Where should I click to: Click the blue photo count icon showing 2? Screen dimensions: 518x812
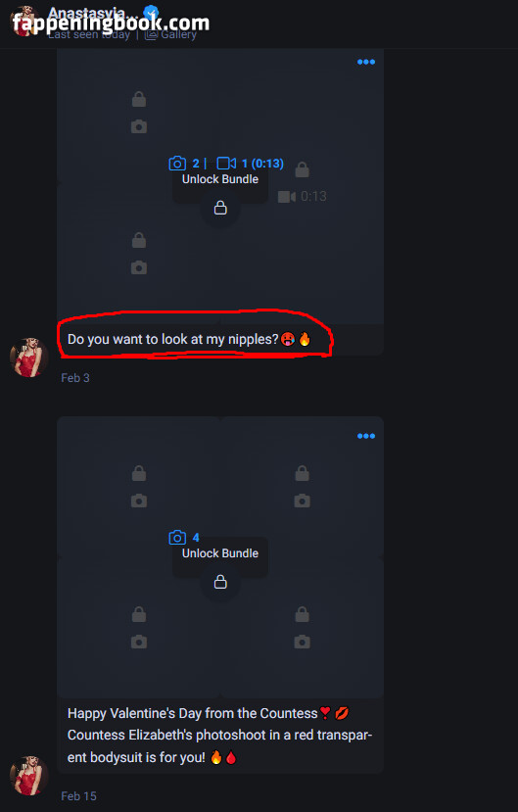click(177, 164)
